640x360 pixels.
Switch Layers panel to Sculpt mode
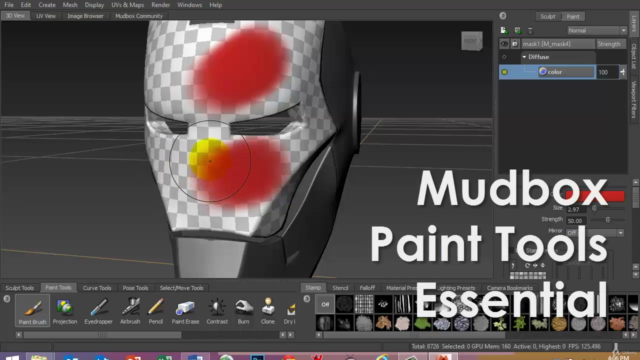tap(548, 16)
